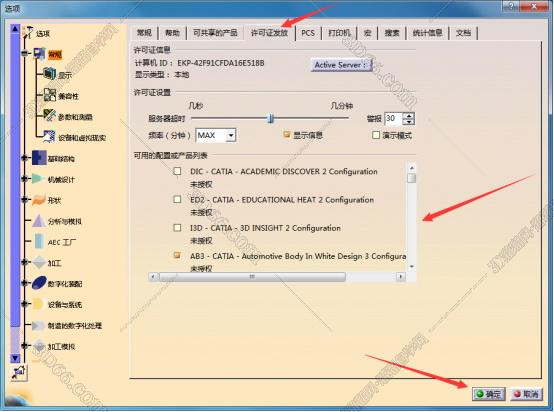Click the license list horizontal scrollbar thumb

click(252, 276)
